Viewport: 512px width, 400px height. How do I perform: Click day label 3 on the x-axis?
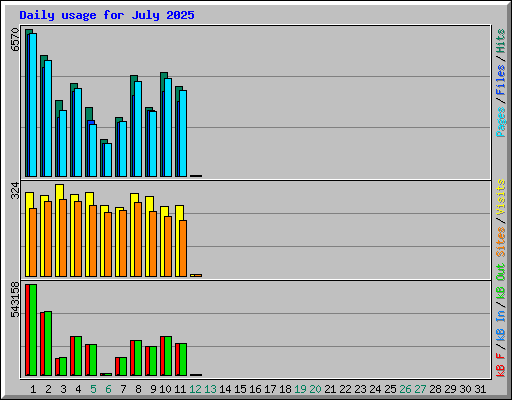63,389
